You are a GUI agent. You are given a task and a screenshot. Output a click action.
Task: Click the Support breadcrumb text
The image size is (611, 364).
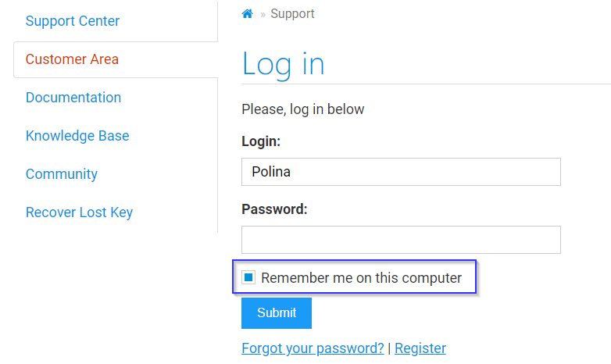pyautogui.click(x=292, y=14)
